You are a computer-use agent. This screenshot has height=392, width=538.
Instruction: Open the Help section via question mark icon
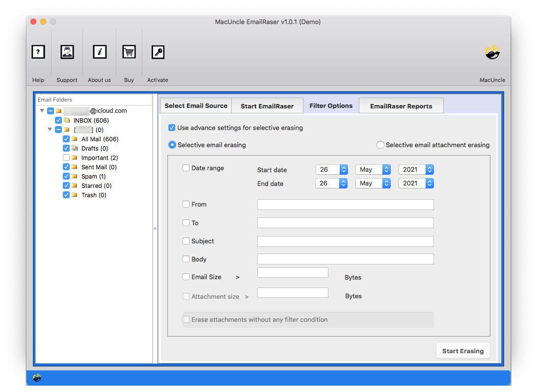(38, 52)
